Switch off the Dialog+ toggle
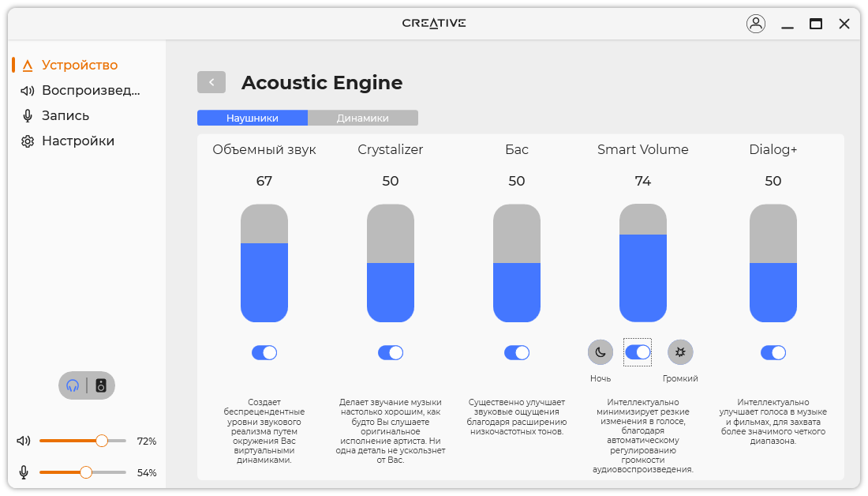868x496 pixels. [x=773, y=352]
